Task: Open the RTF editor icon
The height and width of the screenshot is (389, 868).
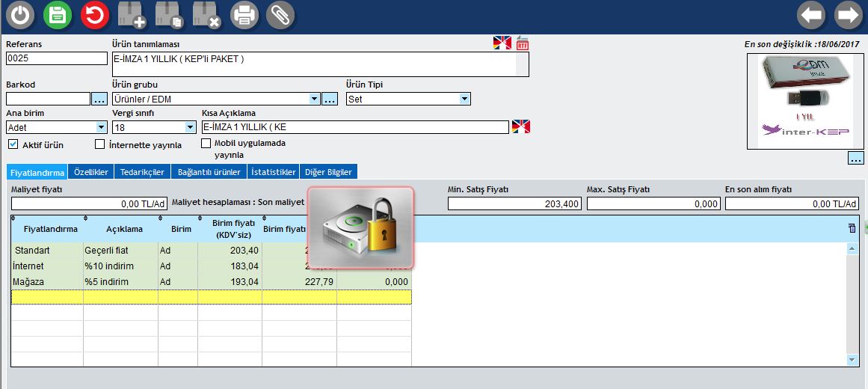Action: (x=523, y=43)
